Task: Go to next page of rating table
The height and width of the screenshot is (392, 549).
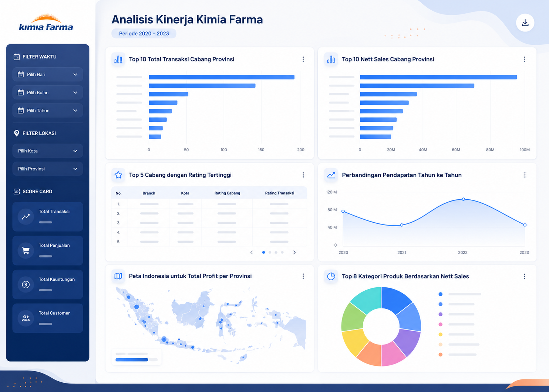Action: click(294, 252)
